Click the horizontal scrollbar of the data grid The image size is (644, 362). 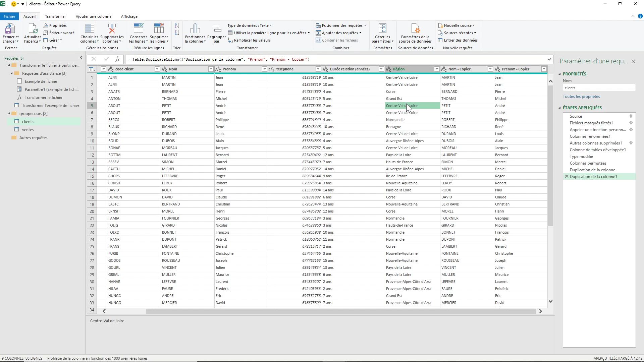(x=340, y=311)
